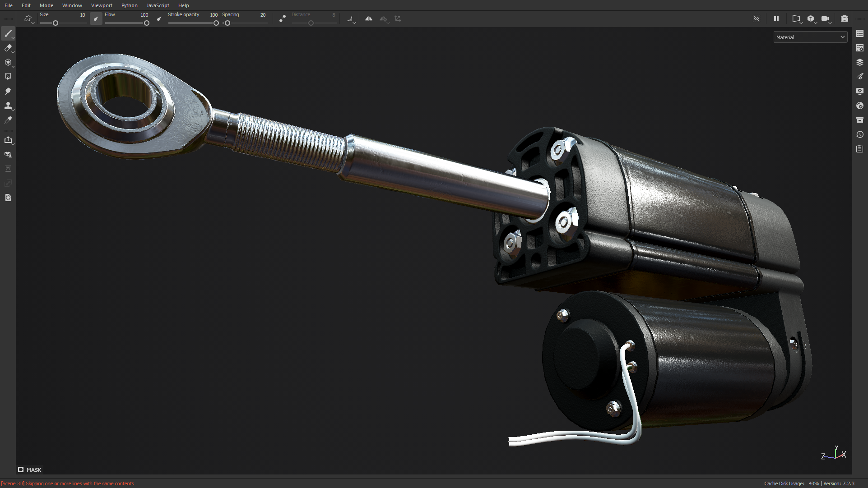Take a screenshot with the camera icon
Screen dimensions: 868x488
click(844, 19)
